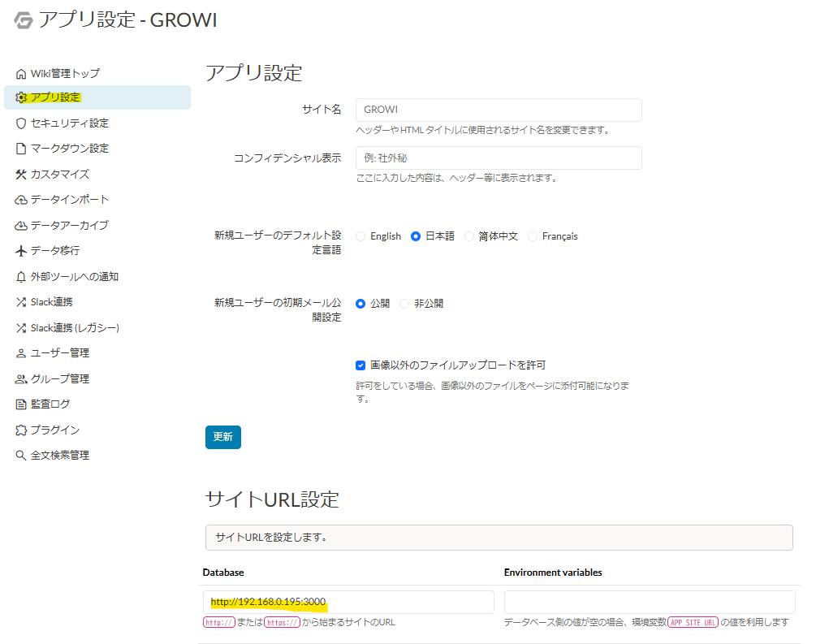816x644 pixels.
Task: Click the bell icon beside 外部ツールへの通知
Action: tap(21, 277)
